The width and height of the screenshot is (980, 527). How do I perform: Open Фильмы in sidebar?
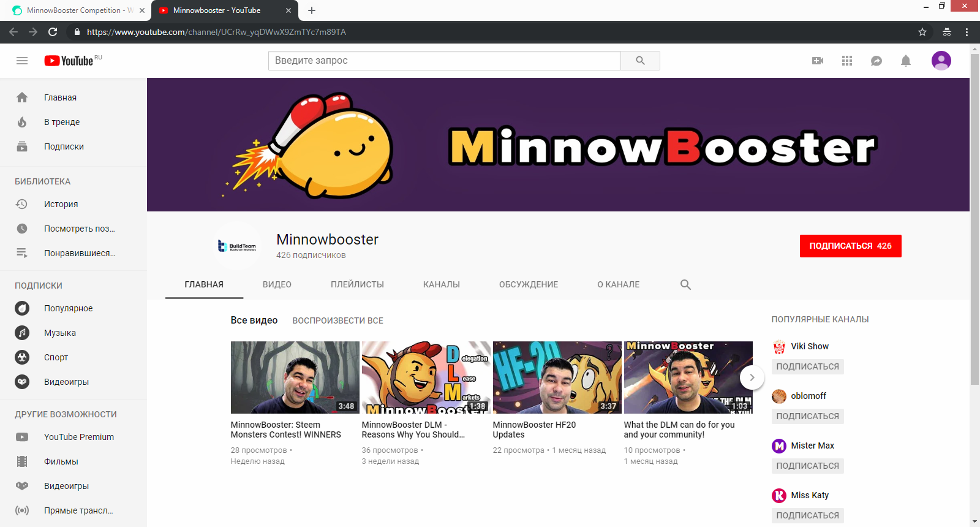[73, 461]
